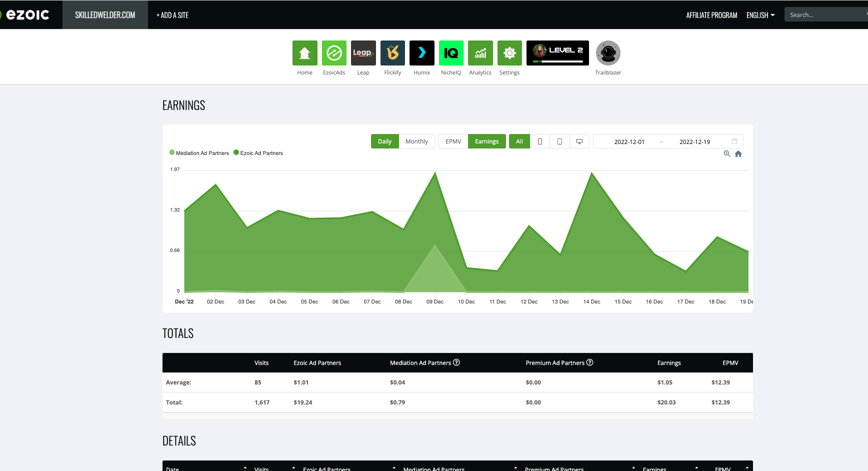
Task: Show EPMV metric in chart
Action: pos(453,141)
